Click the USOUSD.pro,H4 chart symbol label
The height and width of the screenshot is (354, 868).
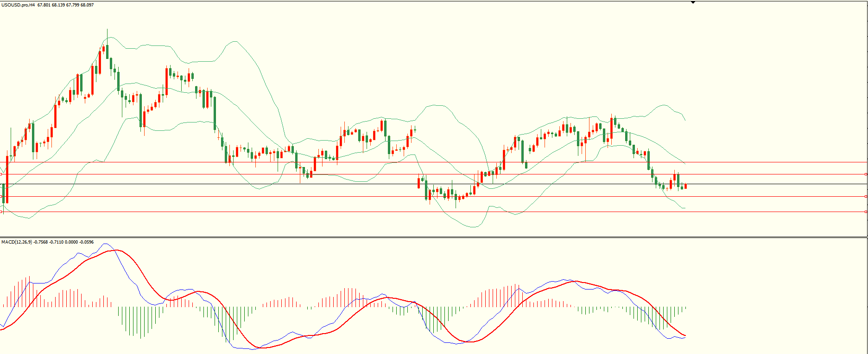pyautogui.click(x=19, y=5)
